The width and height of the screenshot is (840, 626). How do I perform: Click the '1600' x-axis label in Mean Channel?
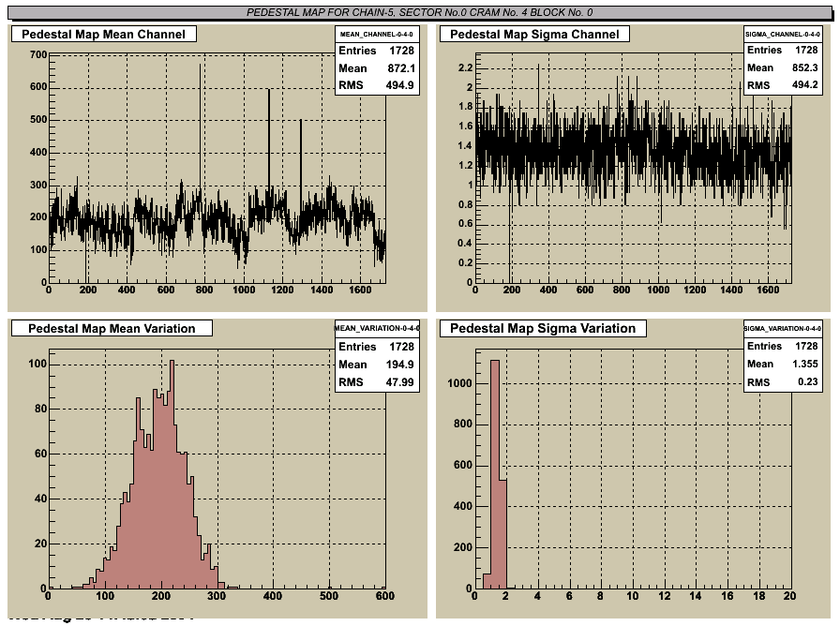coord(360,290)
